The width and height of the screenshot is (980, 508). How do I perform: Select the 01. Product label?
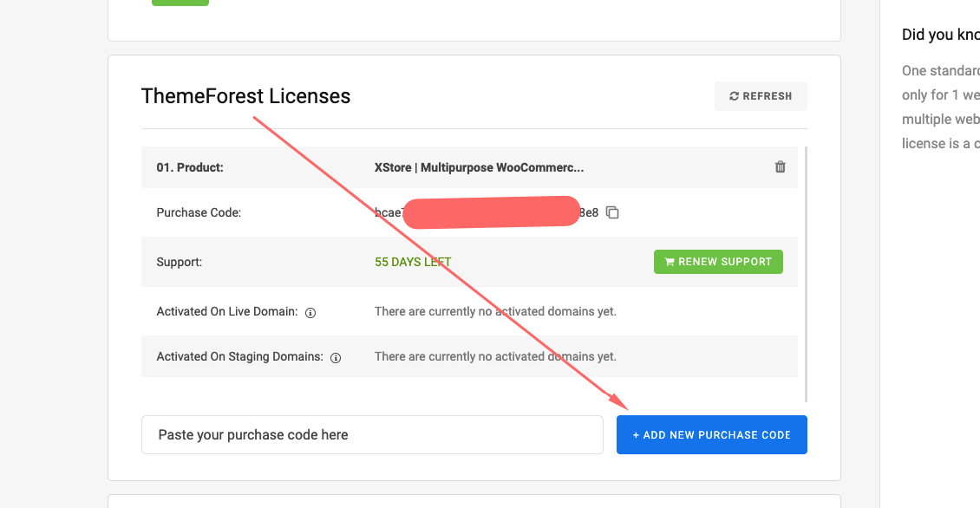[190, 167]
